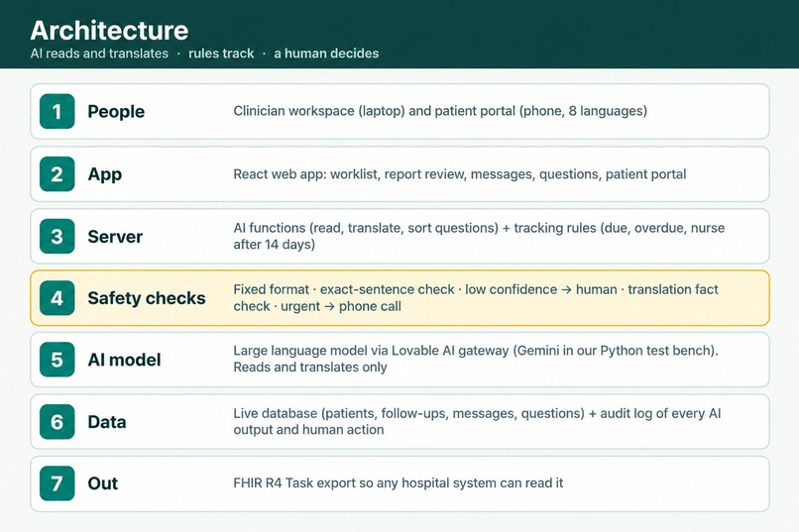Click the "Large language model via Lovable AI gateway" description
The image size is (799, 532).
[476, 359]
